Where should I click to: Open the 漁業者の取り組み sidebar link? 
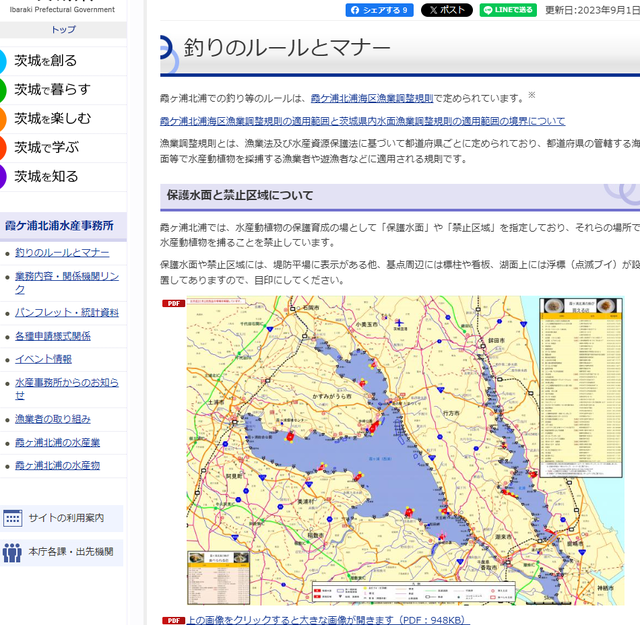(x=53, y=419)
